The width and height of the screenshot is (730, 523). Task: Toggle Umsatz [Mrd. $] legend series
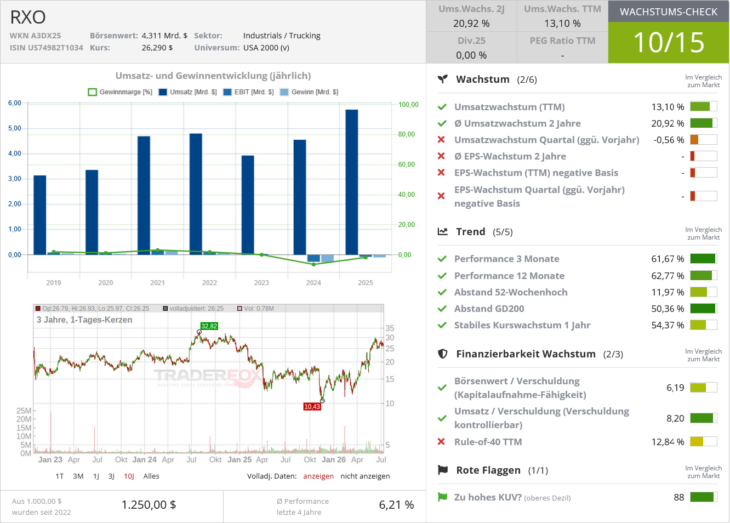(188, 92)
